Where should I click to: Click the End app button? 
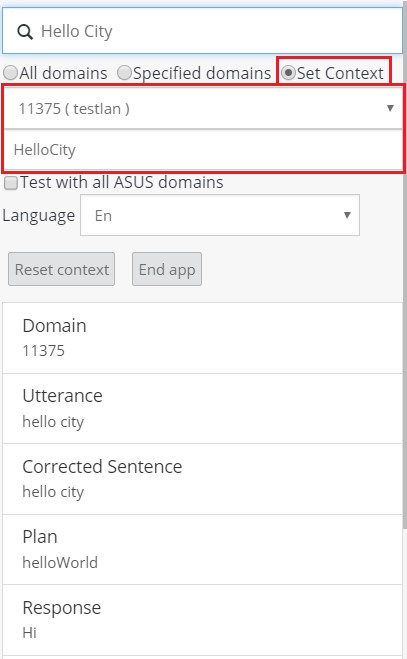point(167,269)
